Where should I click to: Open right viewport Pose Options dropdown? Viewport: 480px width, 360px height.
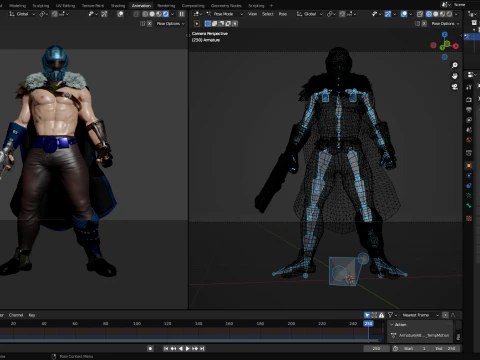coord(445,24)
